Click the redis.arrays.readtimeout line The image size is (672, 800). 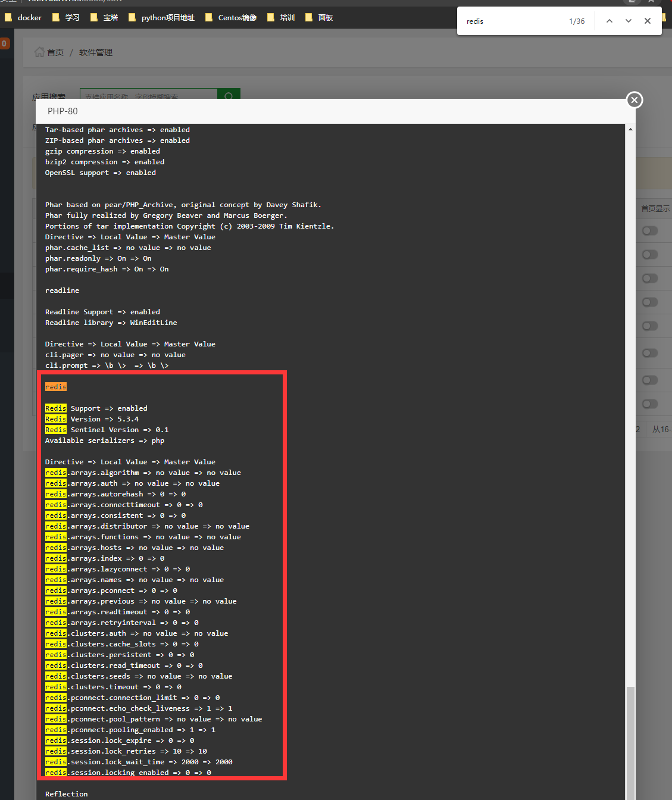click(x=118, y=612)
